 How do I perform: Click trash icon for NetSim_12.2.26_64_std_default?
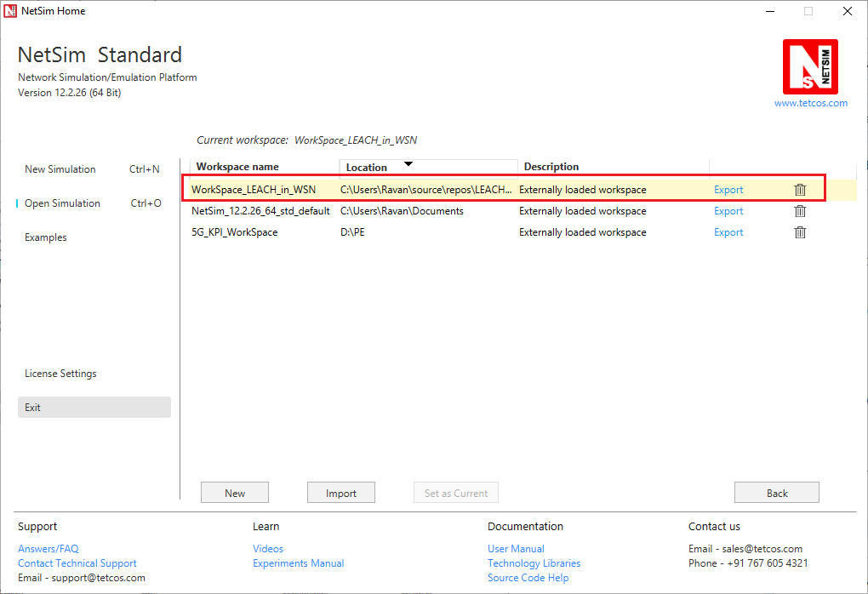[x=800, y=211]
